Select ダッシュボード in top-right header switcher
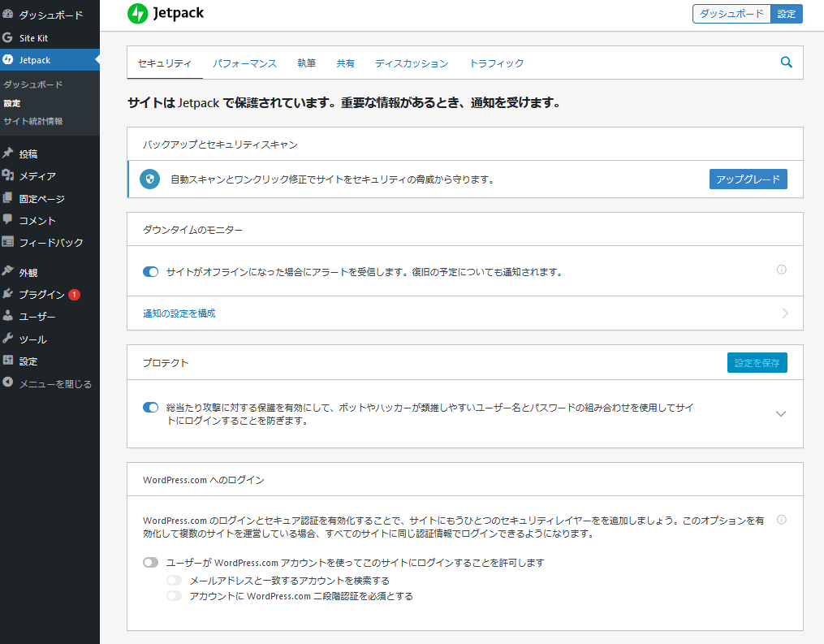This screenshot has width=824, height=644. pos(731,14)
